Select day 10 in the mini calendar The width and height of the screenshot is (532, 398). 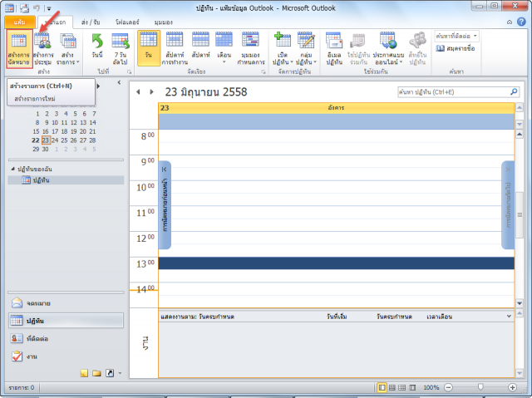pos(55,122)
